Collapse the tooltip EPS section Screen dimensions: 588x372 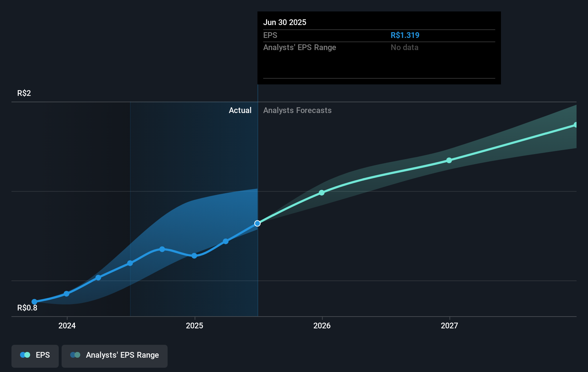(x=271, y=35)
